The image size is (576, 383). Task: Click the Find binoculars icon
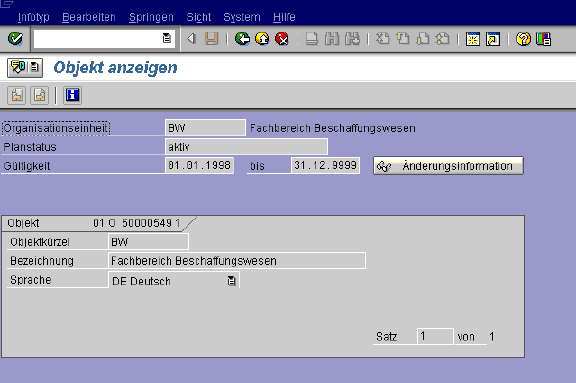332,39
